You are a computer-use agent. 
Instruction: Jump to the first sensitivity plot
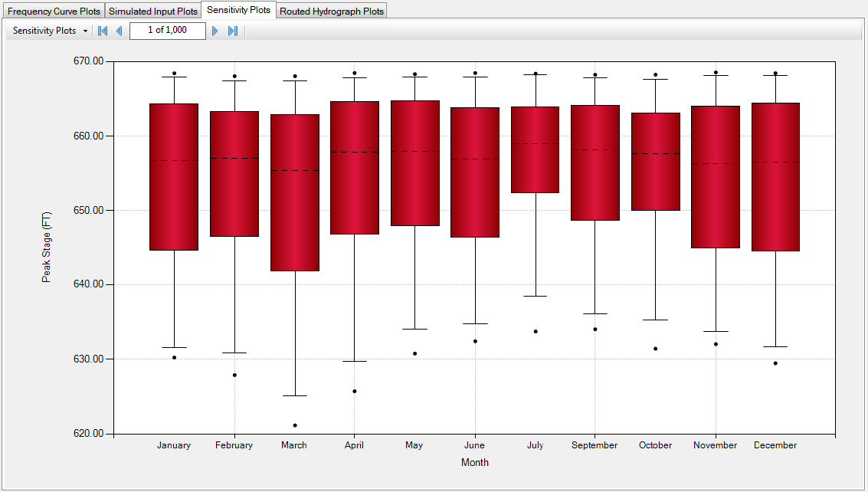tap(102, 31)
